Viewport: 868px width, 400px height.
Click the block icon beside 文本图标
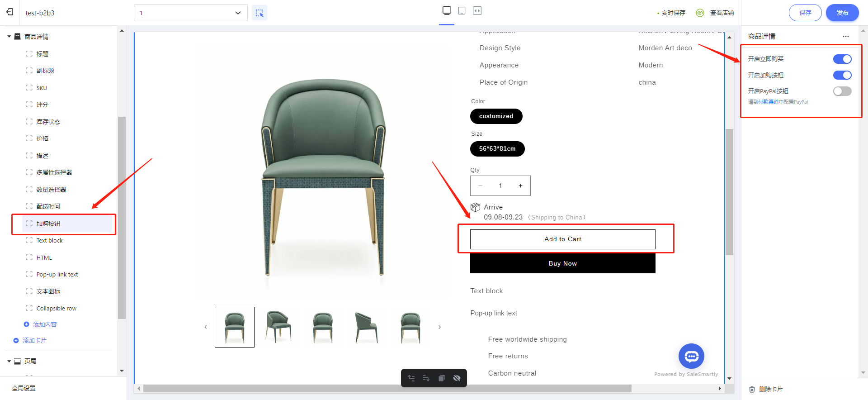coord(29,291)
